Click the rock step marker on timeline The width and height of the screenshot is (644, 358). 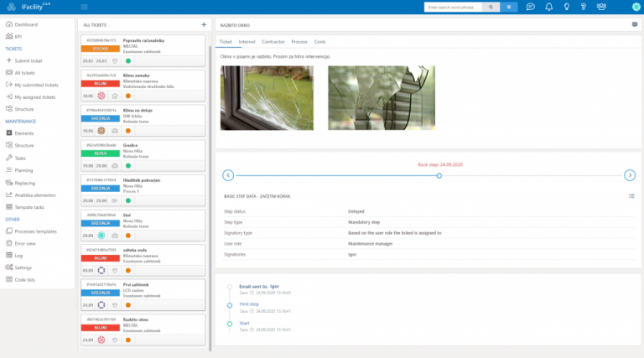pos(439,175)
